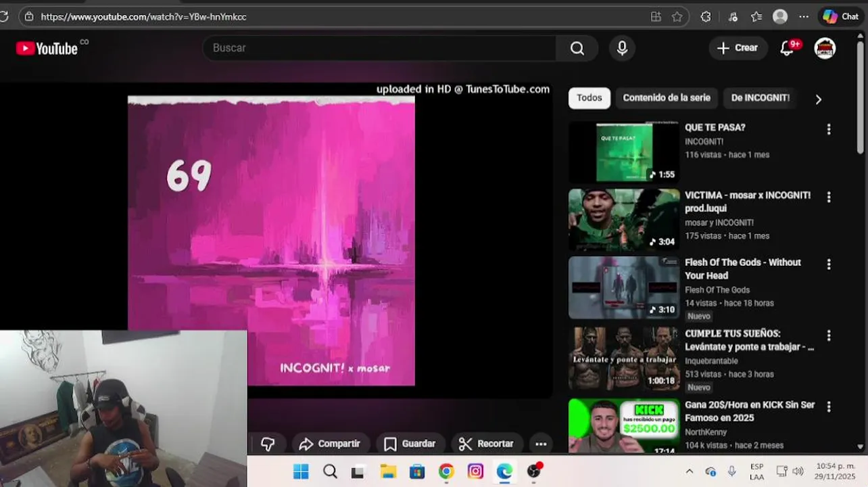
Task: Start voice search with the microphone
Action: (622, 48)
